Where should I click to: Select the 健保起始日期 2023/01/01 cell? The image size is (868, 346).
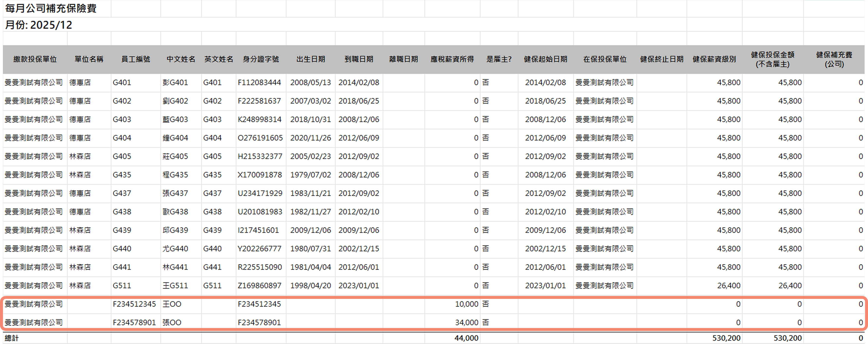pos(545,286)
